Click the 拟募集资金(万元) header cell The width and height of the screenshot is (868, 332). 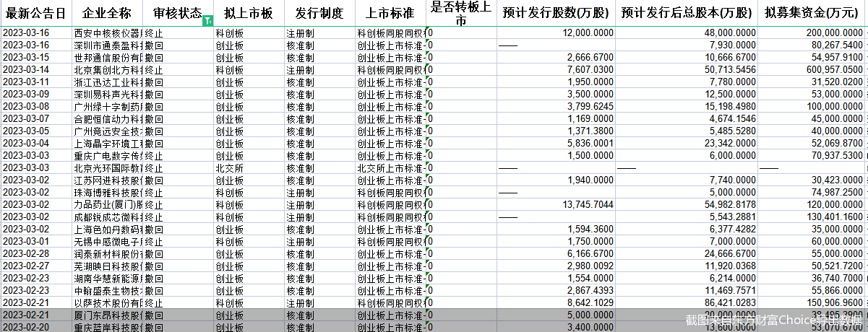pos(812,14)
